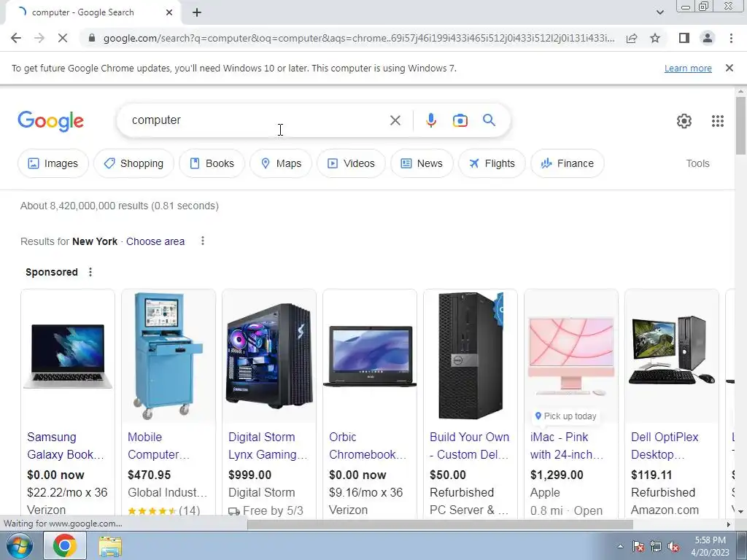
Task: Open Digital Storm Lynx Gaming link
Action: [x=268, y=446]
